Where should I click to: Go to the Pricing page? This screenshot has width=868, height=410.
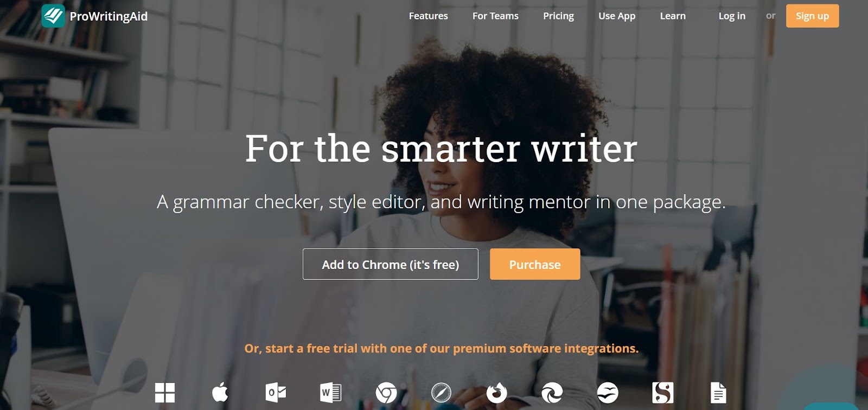(x=558, y=16)
